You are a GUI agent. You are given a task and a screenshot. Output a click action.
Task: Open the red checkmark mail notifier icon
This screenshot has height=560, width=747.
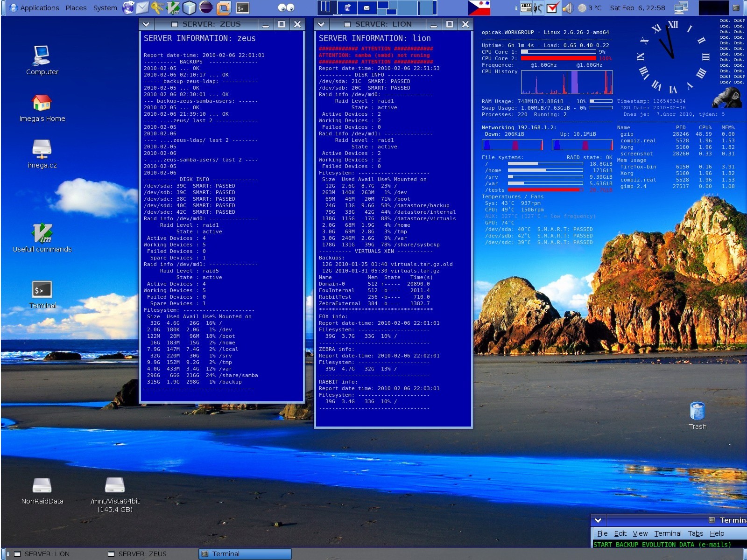pos(552,7)
